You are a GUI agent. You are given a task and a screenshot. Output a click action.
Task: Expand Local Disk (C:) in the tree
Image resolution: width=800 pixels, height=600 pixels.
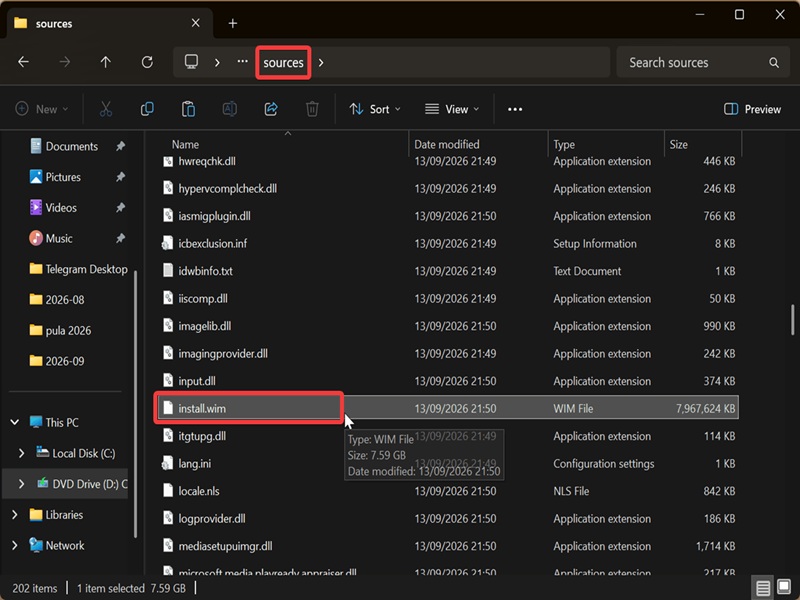click(x=21, y=453)
